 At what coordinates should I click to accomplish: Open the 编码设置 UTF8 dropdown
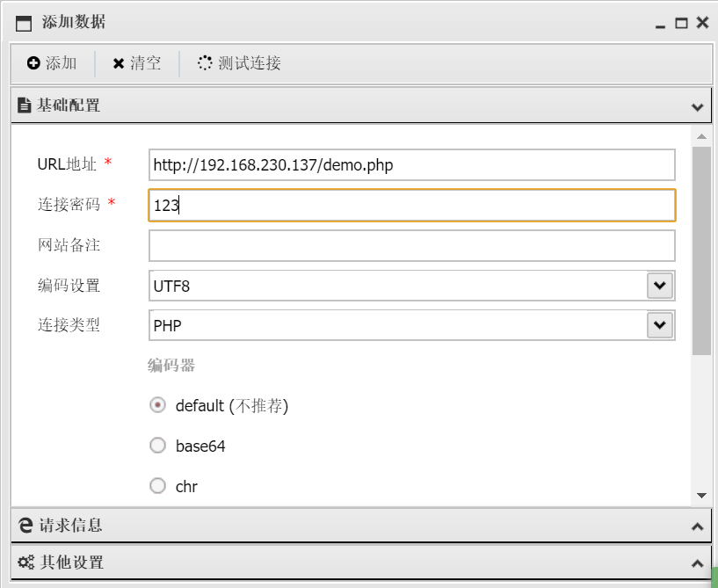point(660,286)
